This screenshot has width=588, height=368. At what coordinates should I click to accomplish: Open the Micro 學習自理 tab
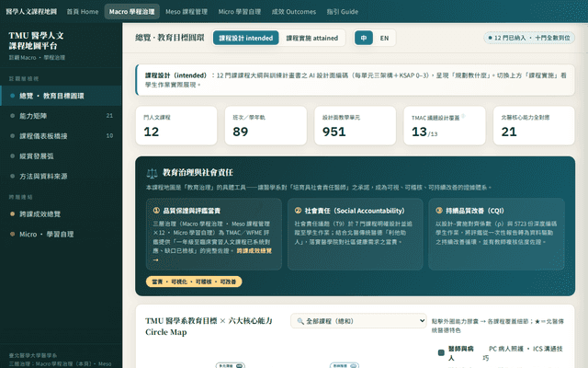click(240, 12)
